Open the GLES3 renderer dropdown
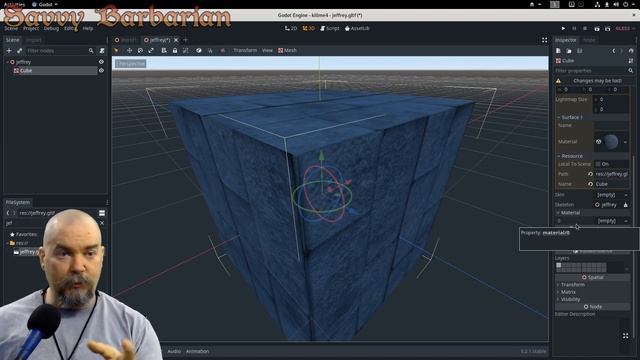The image size is (640, 360). pyautogui.click(x=625, y=28)
